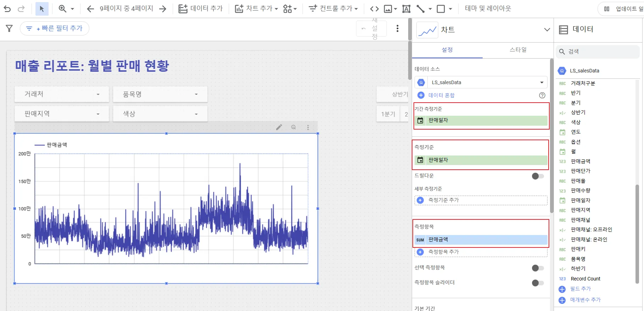
Task: Insert a text box
Action: click(406, 9)
